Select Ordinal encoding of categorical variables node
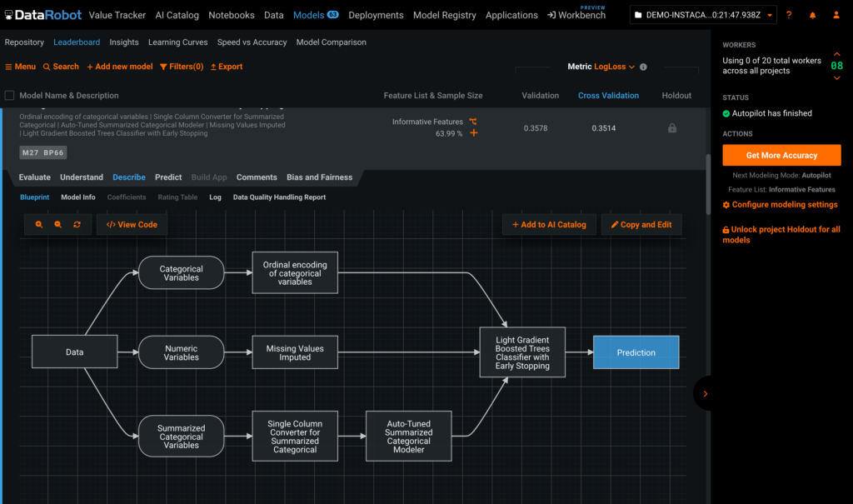 [295, 272]
